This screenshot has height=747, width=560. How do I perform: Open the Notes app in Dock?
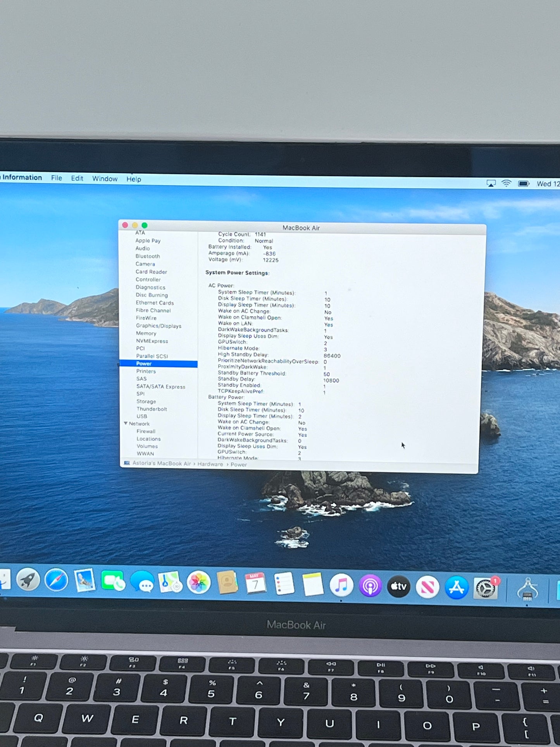313,584
